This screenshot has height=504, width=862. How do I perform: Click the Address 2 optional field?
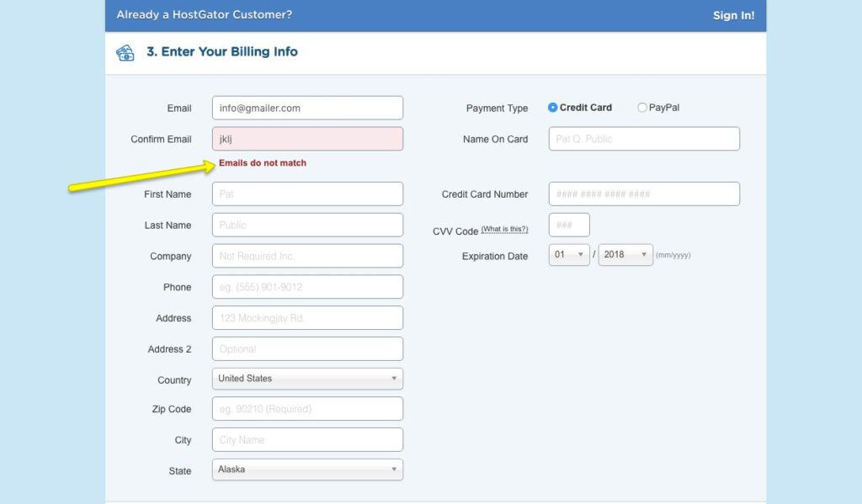[x=307, y=349]
